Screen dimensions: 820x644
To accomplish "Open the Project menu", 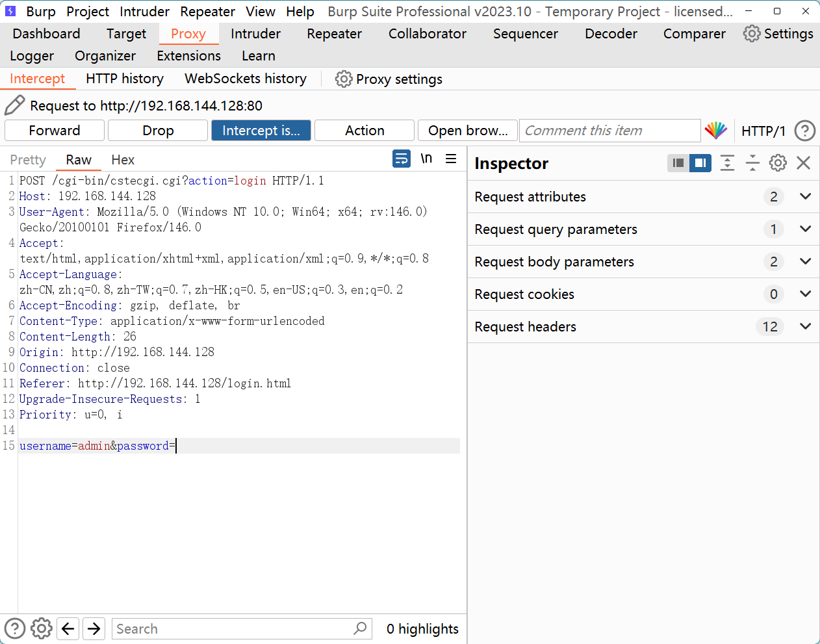I will [88, 12].
